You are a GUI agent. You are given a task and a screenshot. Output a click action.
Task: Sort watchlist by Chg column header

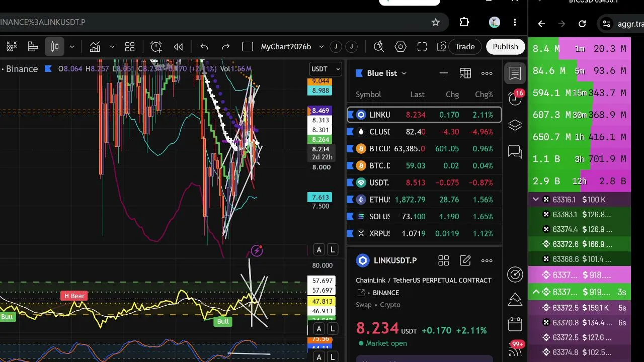pyautogui.click(x=452, y=95)
